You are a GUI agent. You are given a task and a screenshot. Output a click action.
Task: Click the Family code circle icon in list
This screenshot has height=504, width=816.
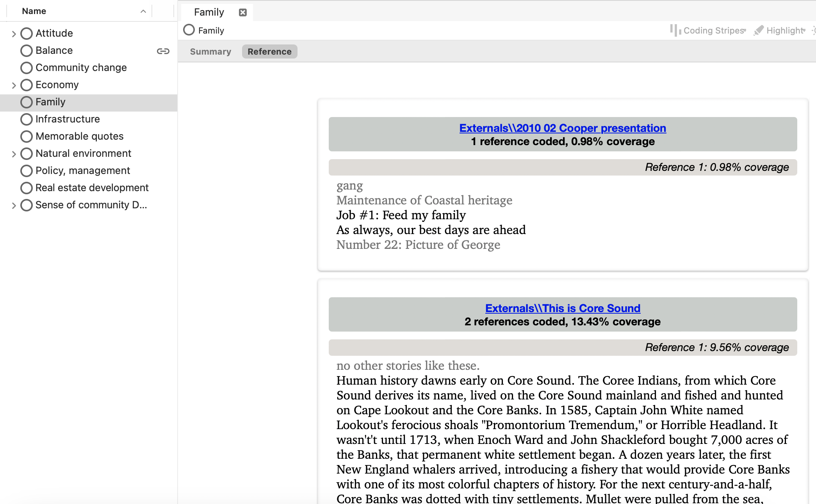click(x=27, y=102)
